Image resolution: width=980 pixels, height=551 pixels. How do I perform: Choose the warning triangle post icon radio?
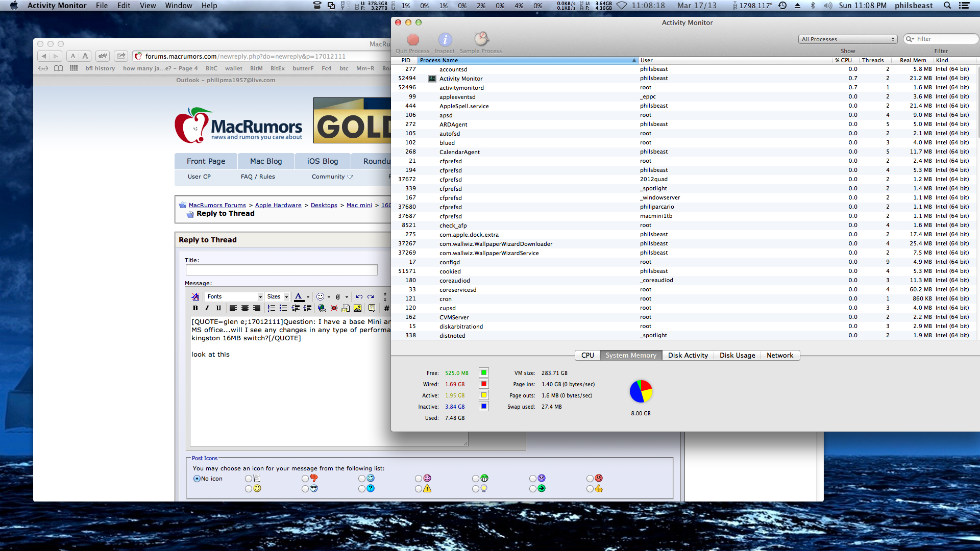pyautogui.click(x=419, y=489)
